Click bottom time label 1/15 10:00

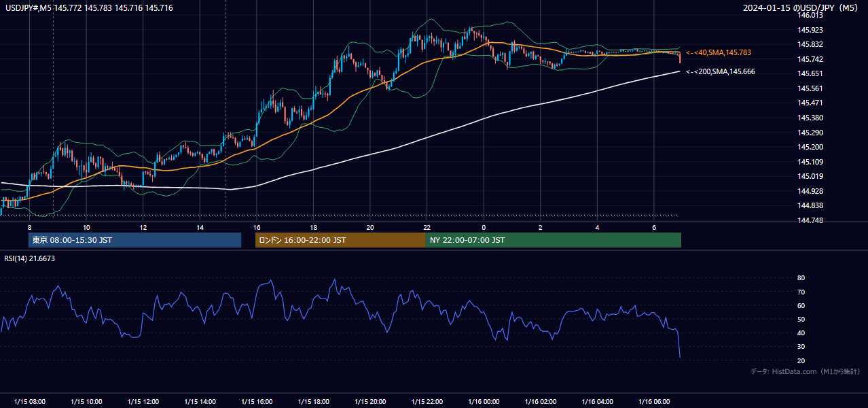pos(86,402)
